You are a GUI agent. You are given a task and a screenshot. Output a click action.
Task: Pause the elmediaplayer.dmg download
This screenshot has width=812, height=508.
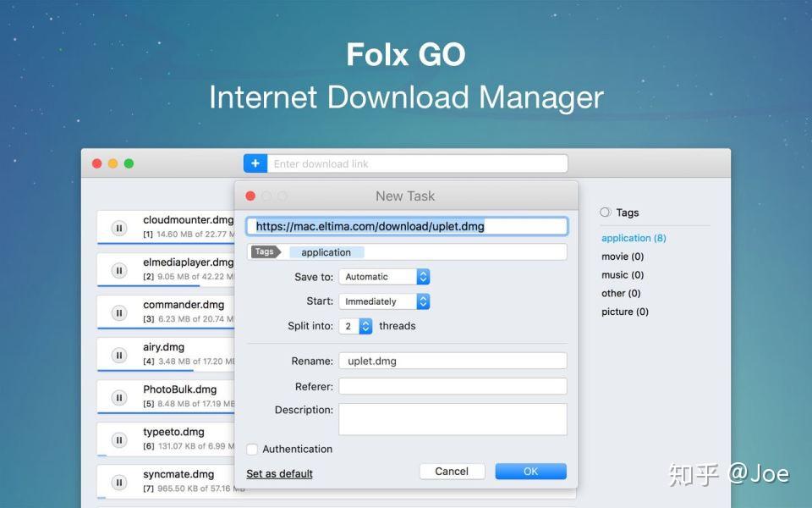click(x=118, y=268)
